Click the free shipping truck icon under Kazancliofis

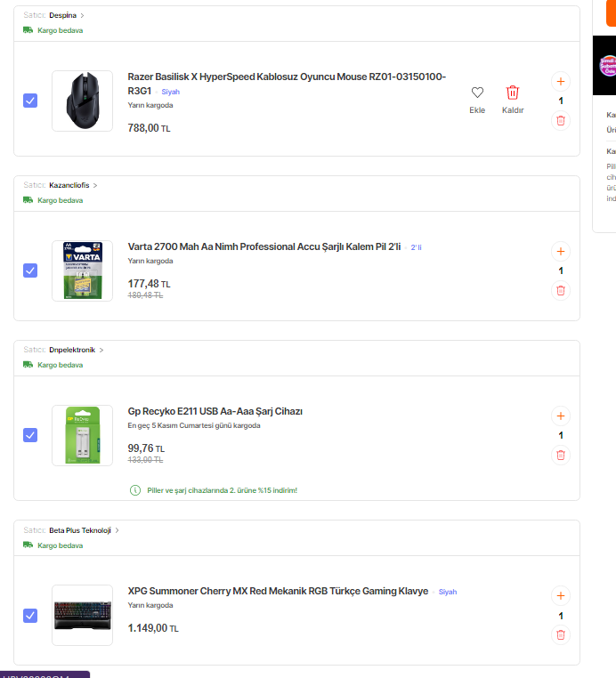[x=28, y=200]
